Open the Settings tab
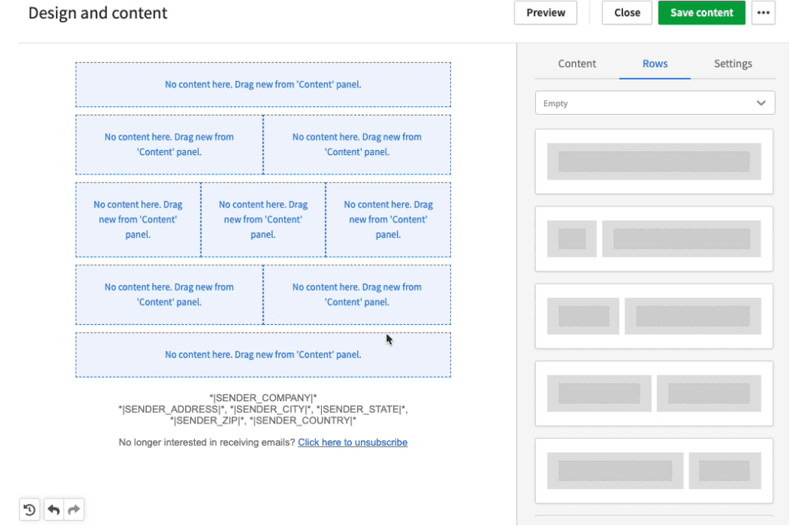 click(732, 64)
